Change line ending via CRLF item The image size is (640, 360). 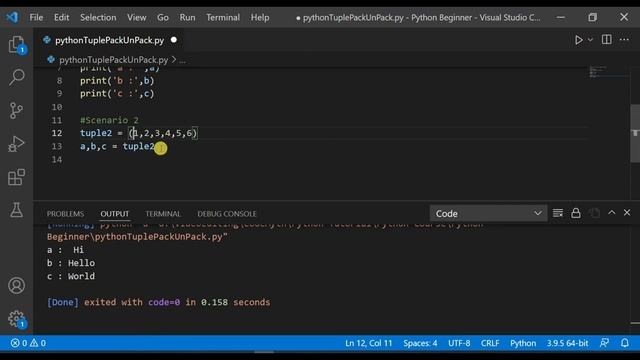pyautogui.click(x=490, y=343)
